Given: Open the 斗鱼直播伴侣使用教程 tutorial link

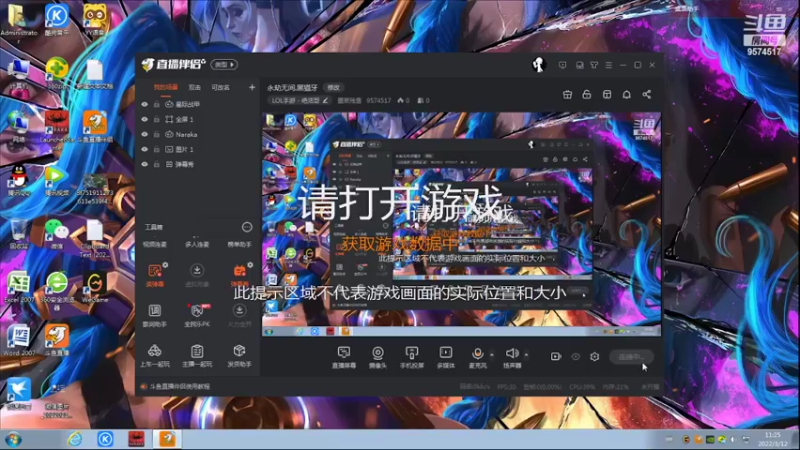Looking at the screenshot, I should (179, 387).
